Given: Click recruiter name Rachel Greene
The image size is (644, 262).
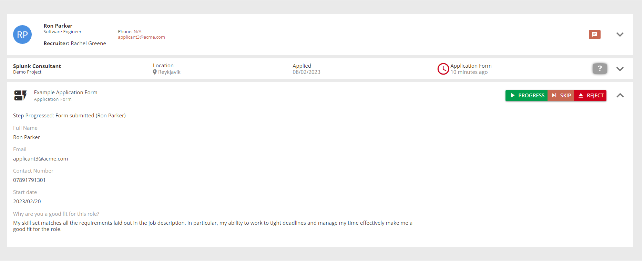Looking at the screenshot, I should (88, 43).
